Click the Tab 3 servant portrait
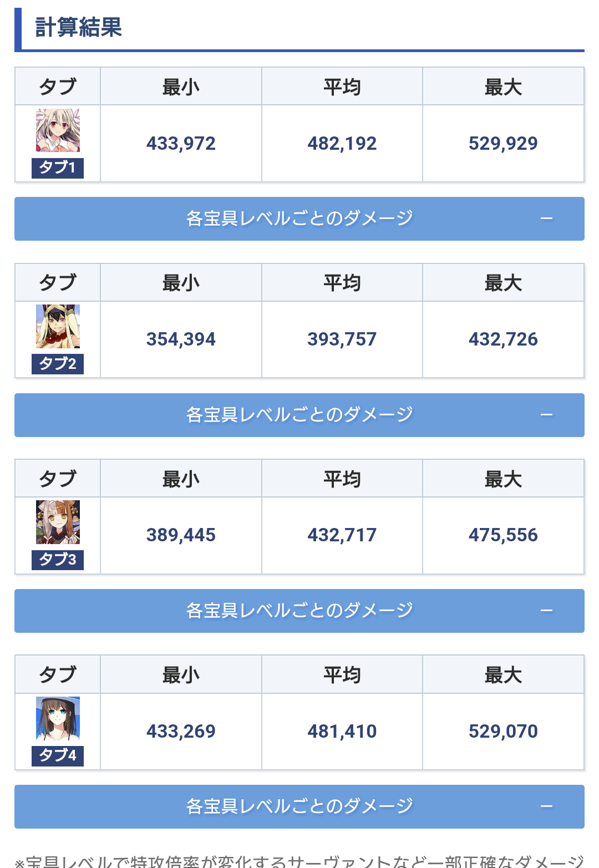Image resolution: width=599 pixels, height=868 pixels. [58, 522]
